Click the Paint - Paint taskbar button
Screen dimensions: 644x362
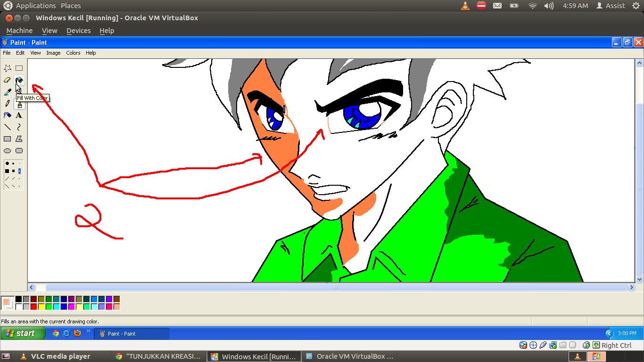pos(132,333)
